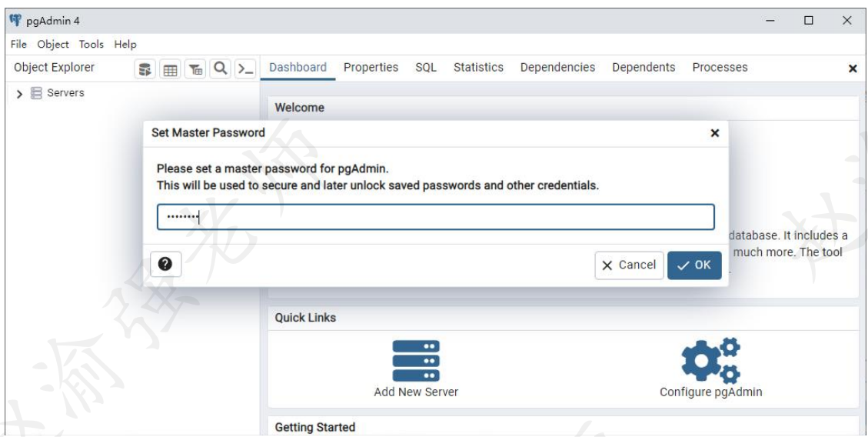Click the Servers stack icon in tree
Viewport: 868px width, 437px height.
coord(36,93)
